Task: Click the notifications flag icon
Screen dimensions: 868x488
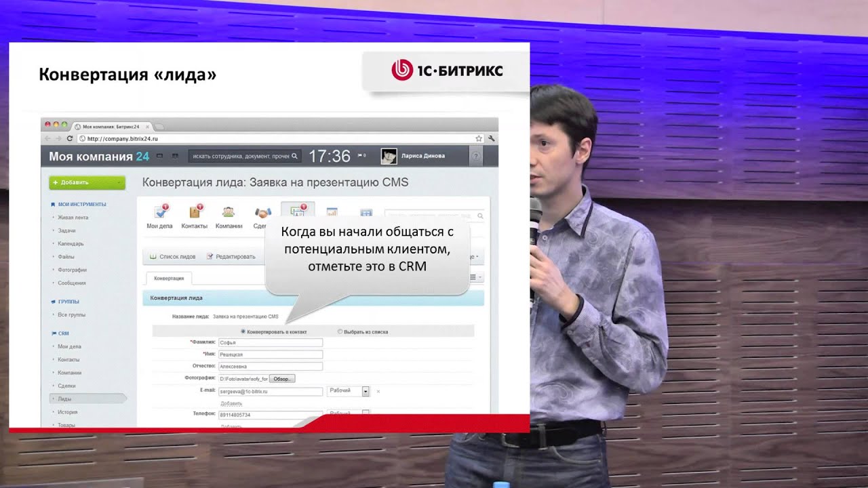Action: point(361,156)
